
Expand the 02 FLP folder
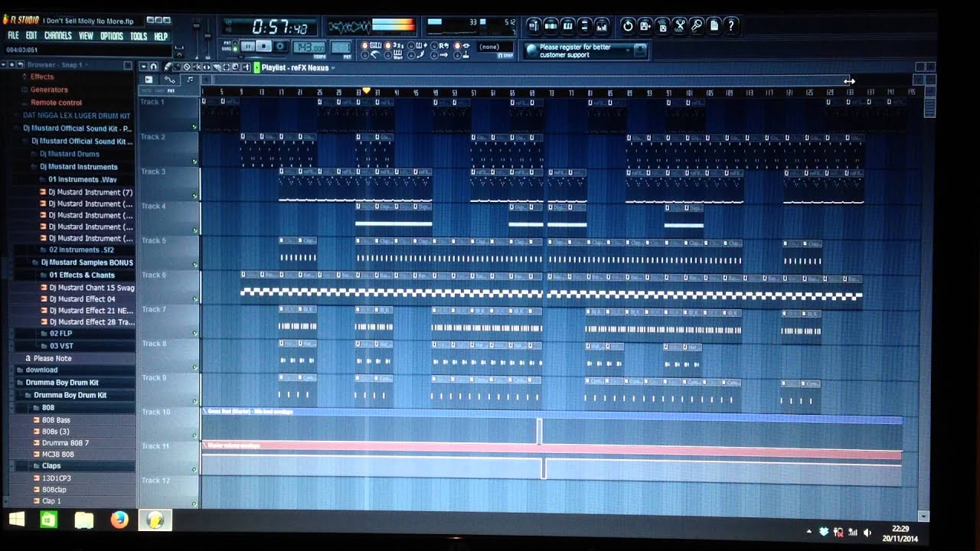coord(61,334)
